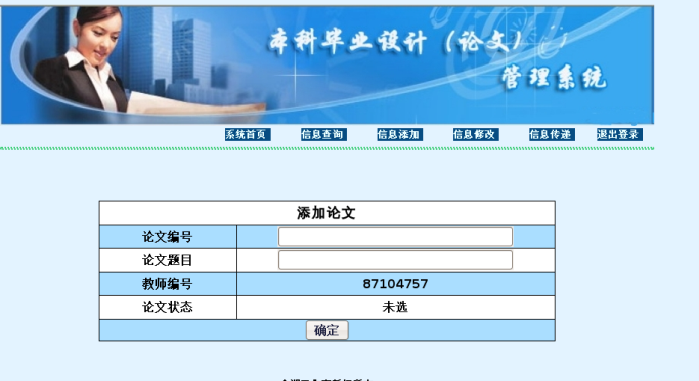The width and height of the screenshot is (699, 381).
Task: Select 信息修改 from the navigation bar
Action: pos(475,134)
